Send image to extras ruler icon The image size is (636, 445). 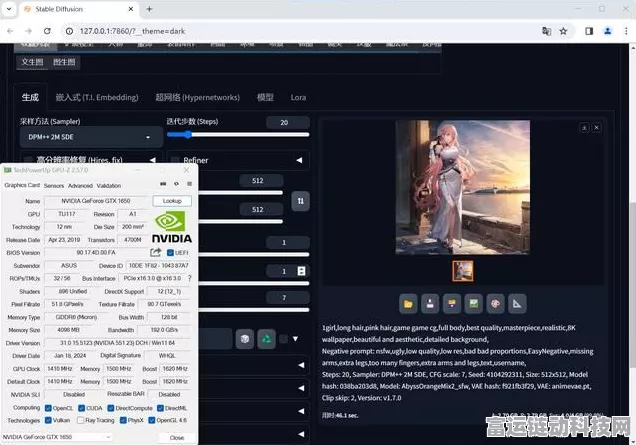coord(517,304)
